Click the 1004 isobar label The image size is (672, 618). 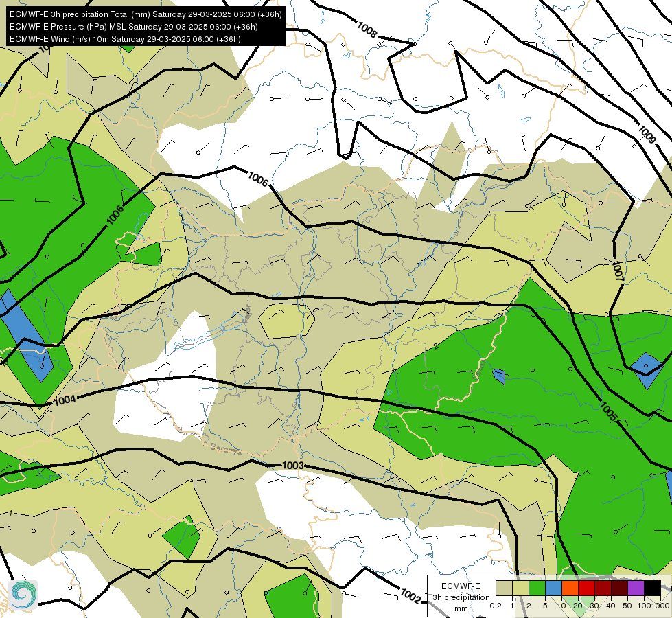pyautogui.click(x=65, y=400)
